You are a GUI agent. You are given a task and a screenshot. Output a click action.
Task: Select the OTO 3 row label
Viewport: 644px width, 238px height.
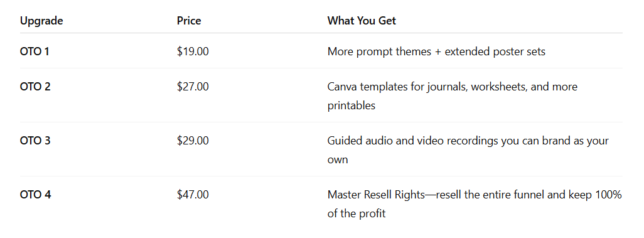[35, 141]
